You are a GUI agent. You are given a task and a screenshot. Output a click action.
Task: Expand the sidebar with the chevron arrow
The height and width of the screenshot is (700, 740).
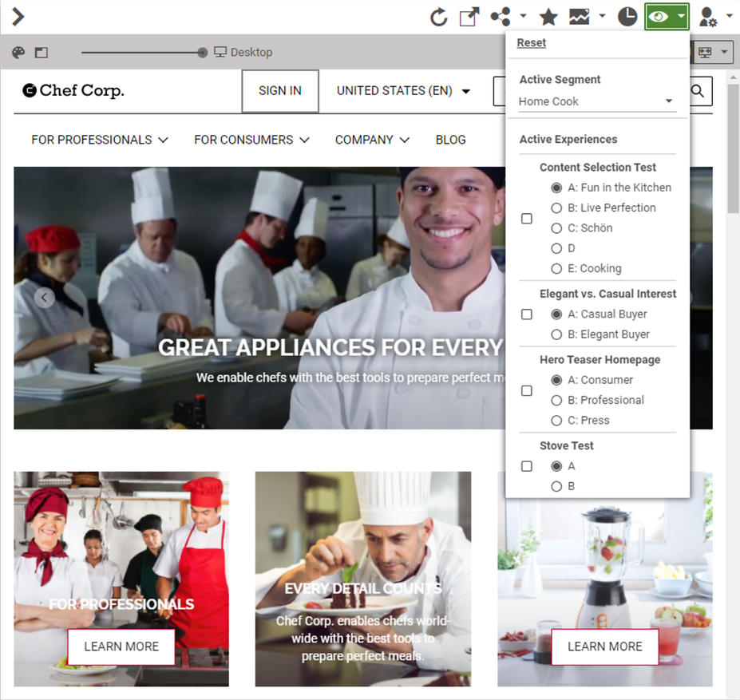click(18, 17)
